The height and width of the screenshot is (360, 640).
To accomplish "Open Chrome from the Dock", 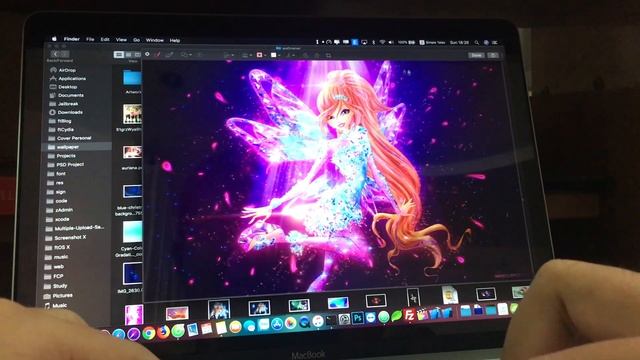I will point(149,333).
